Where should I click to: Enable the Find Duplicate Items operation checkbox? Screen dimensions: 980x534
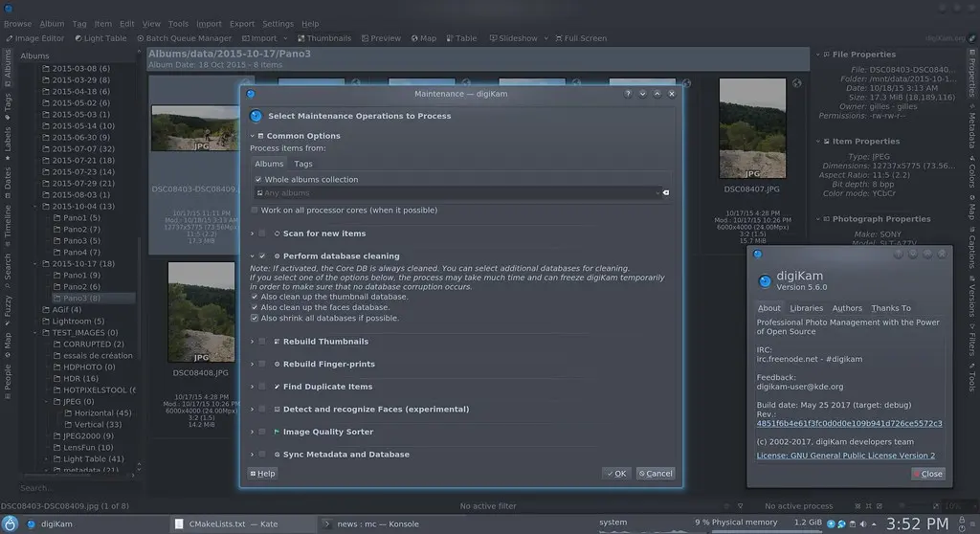(262, 387)
